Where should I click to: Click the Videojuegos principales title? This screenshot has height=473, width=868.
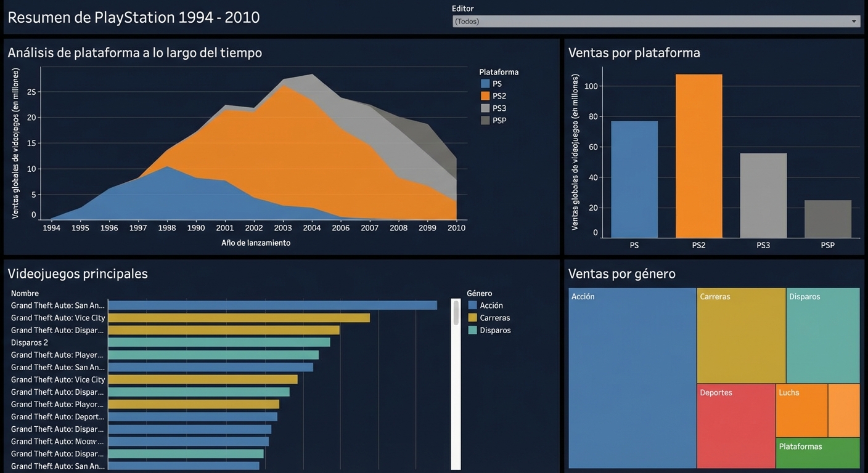[78, 274]
